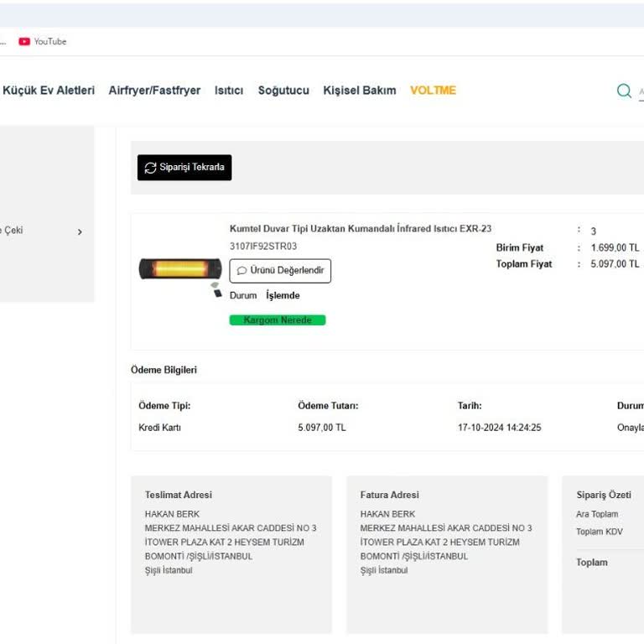
Task: Select Şişli İstanbul in Teslimat Adresi
Action: click(169, 570)
